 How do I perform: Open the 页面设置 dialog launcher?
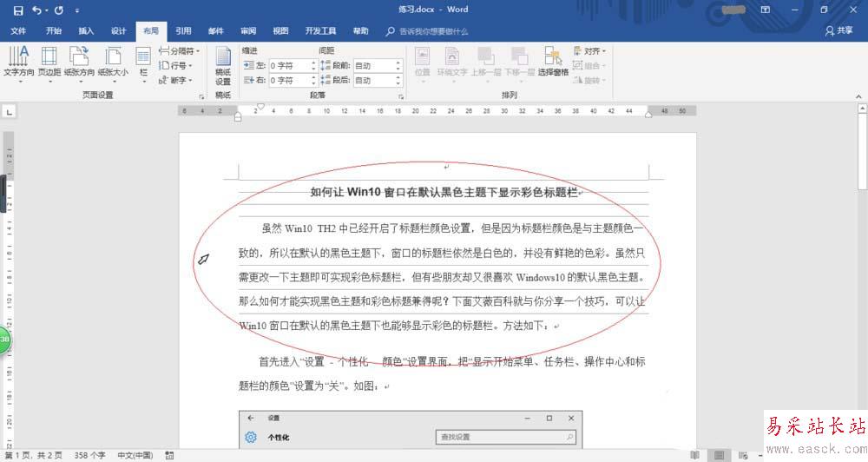pyautogui.click(x=201, y=97)
